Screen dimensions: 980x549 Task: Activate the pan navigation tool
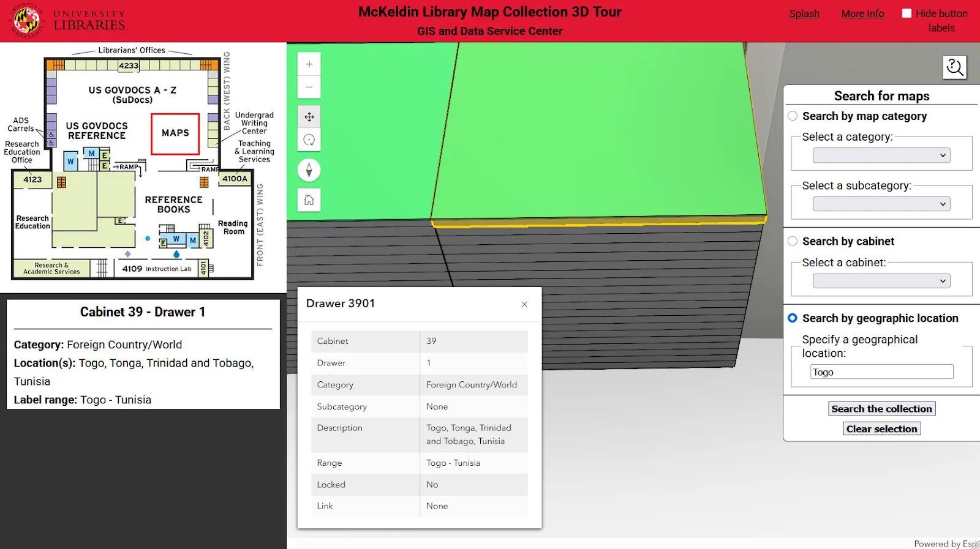[309, 117]
